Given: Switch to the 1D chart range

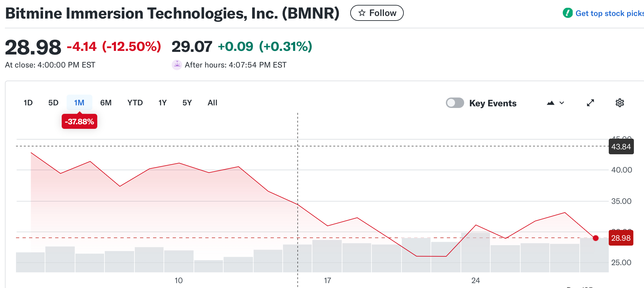Looking at the screenshot, I should pyautogui.click(x=28, y=102).
